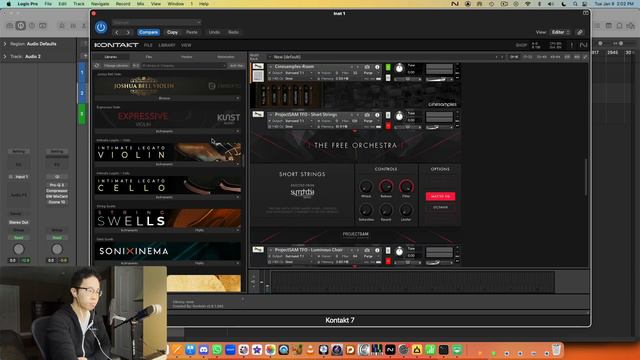640x360 pixels.
Task: Toggle Short Strings red mute button
Action: tap(388, 126)
